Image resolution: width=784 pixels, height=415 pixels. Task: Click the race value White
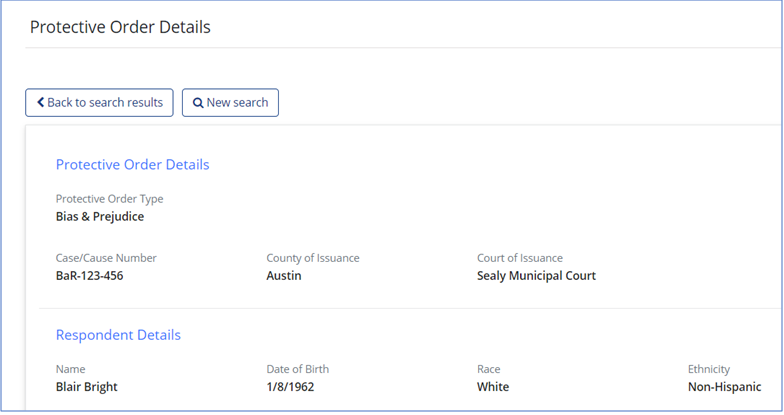point(493,386)
